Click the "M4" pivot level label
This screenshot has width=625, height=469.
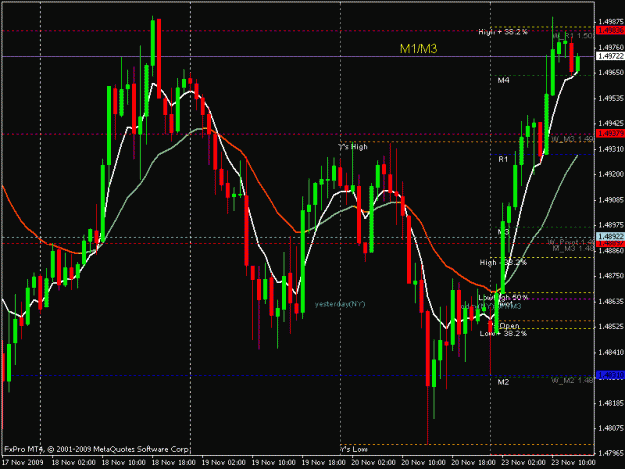click(x=503, y=80)
